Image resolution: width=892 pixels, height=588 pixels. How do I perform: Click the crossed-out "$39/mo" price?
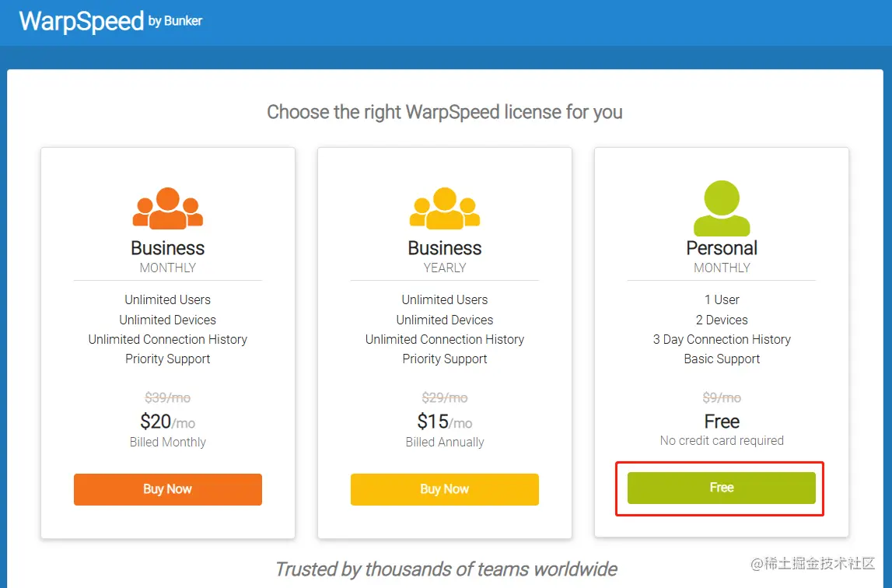click(168, 398)
